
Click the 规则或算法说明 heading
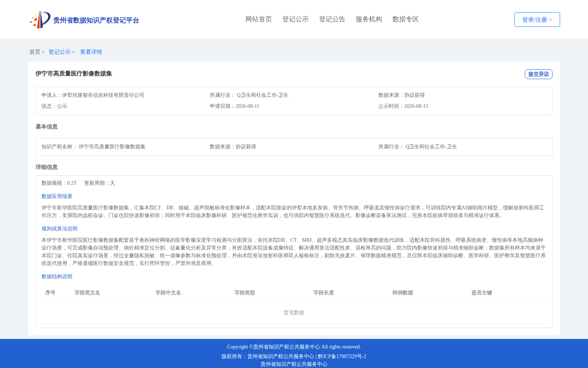coord(60,229)
